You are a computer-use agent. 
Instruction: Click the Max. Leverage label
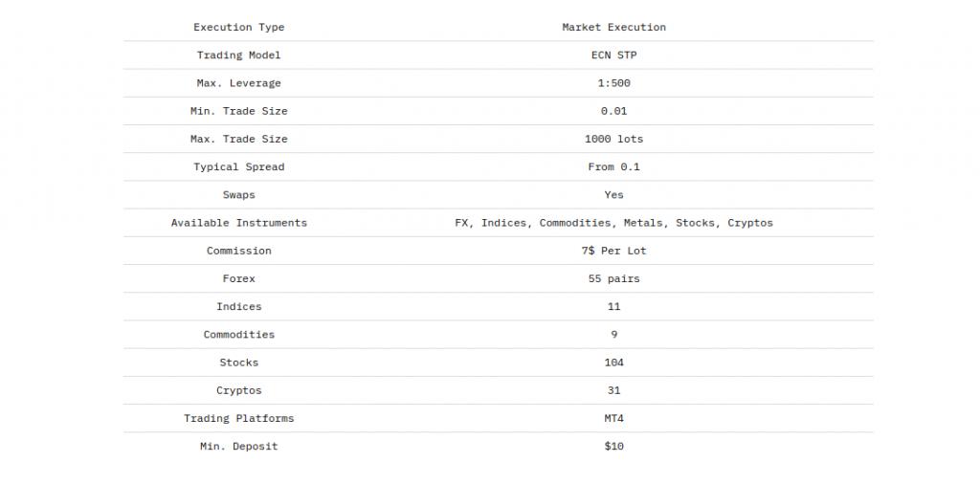coord(238,83)
